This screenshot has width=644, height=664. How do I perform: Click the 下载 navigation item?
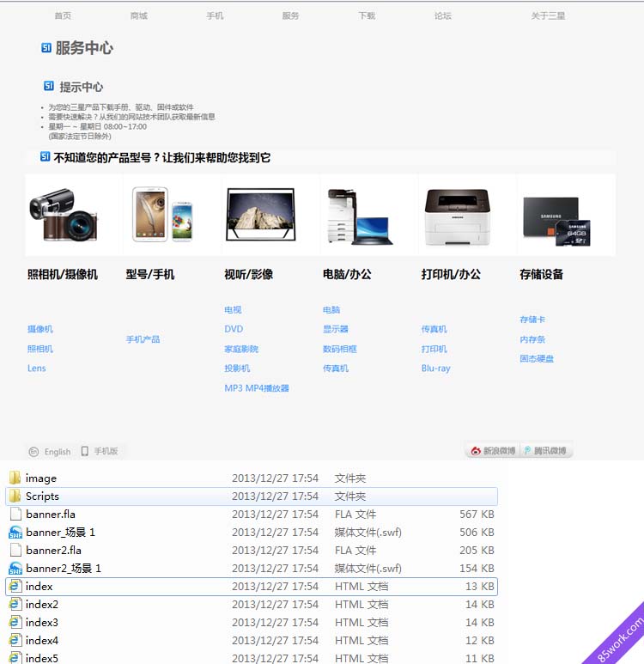tap(367, 15)
